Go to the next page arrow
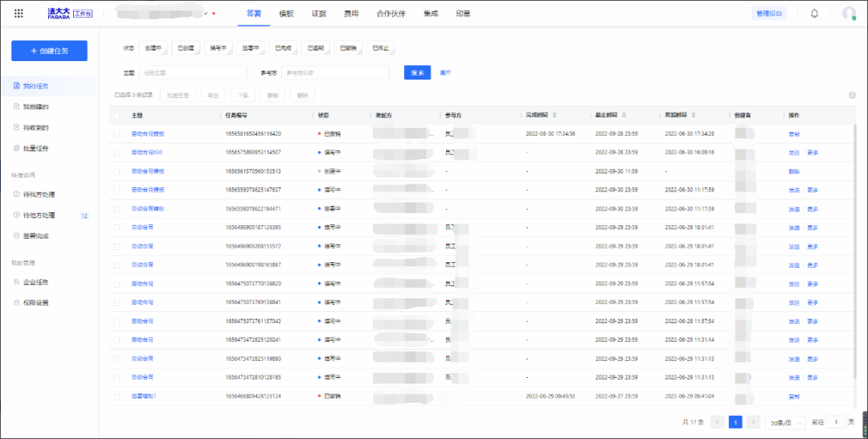Viewport: 868px width, 439px height. point(753,422)
